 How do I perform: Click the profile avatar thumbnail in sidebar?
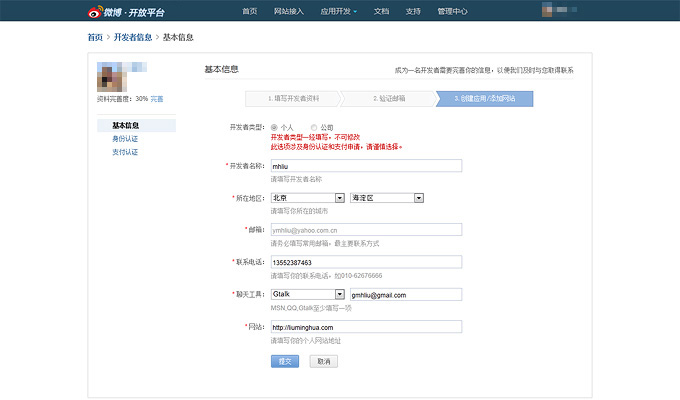pyautogui.click(x=112, y=78)
